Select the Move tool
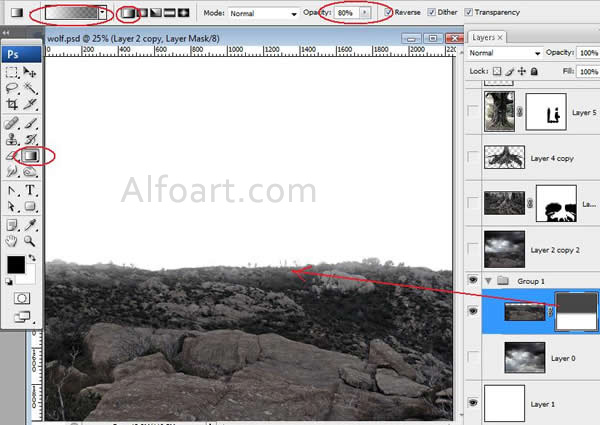This screenshot has width=600, height=425. (x=30, y=72)
